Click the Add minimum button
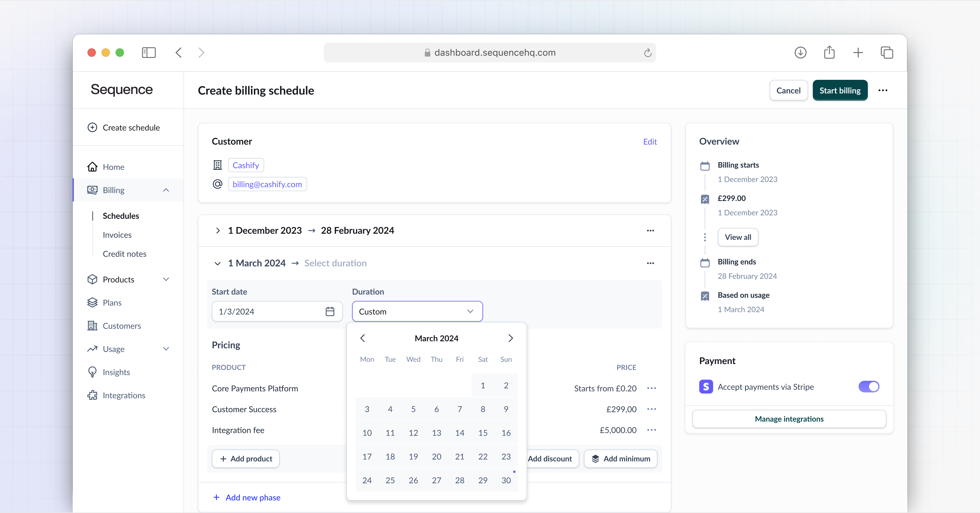Viewport: 980px width, 513px height. pyautogui.click(x=621, y=459)
